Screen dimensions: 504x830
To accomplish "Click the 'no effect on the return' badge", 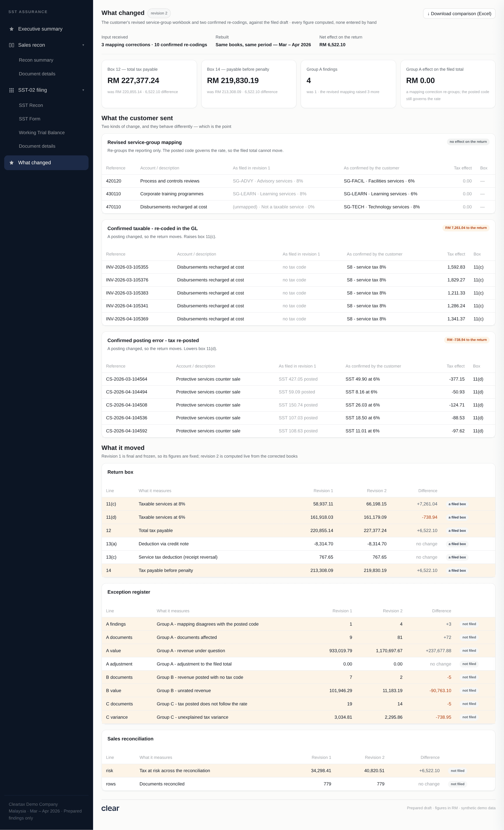I will (x=468, y=142).
